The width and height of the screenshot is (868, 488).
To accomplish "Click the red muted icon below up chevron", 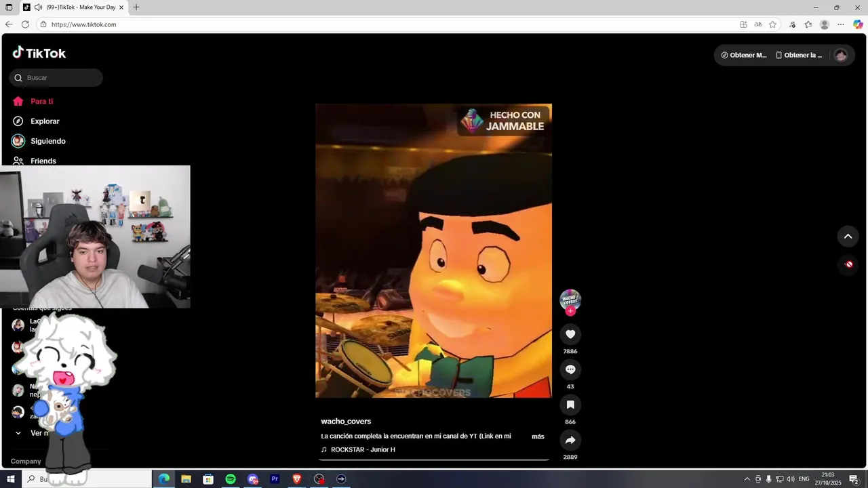I will coord(848,264).
